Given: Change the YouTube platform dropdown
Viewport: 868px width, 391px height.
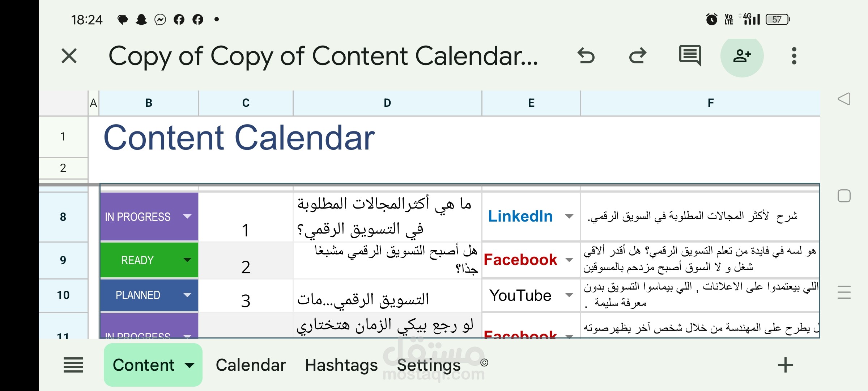Looking at the screenshot, I should pyautogui.click(x=569, y=295).
